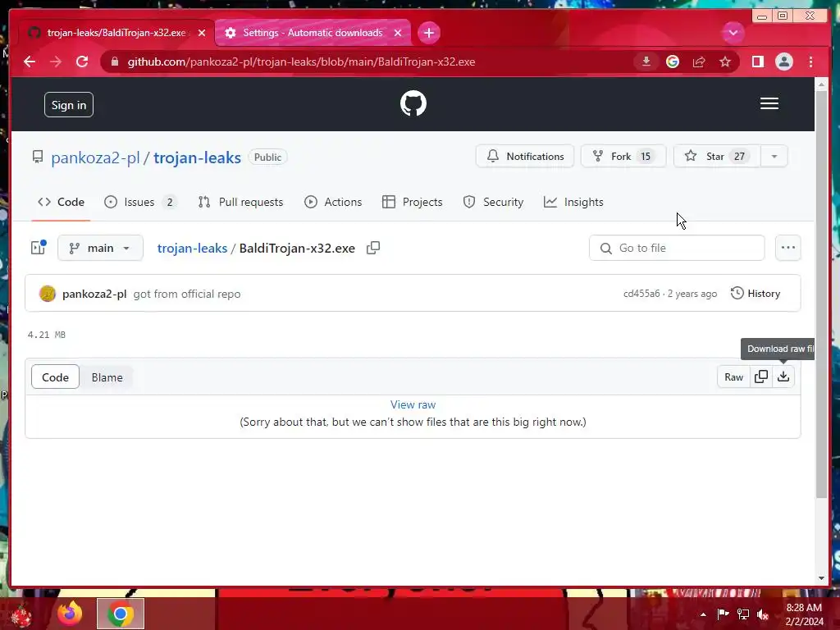Click the GitHub Octocat logo

tap(413, 103)
